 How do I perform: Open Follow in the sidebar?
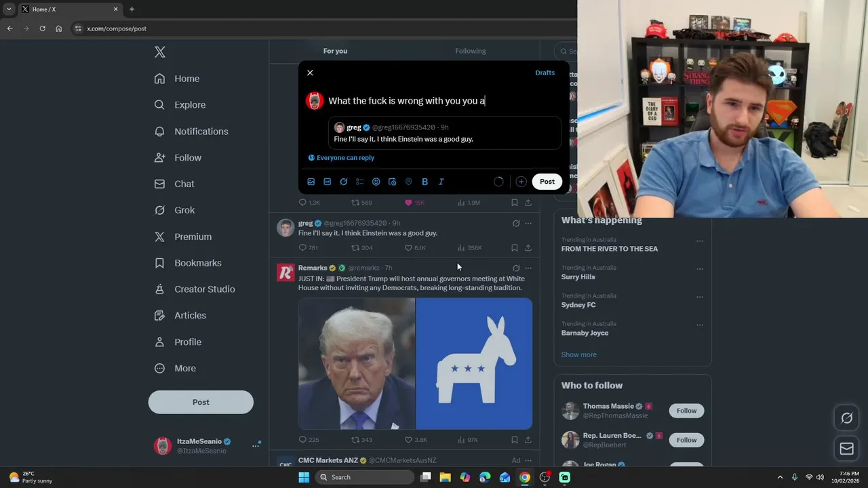tap(178, 158)
